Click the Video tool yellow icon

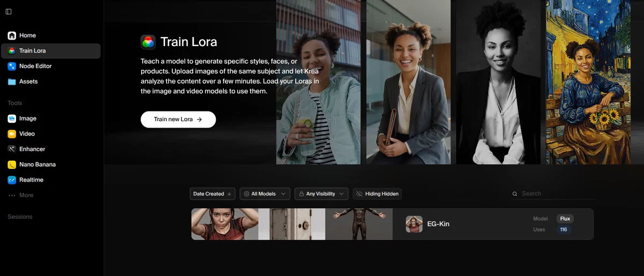[x=12, y=134]
